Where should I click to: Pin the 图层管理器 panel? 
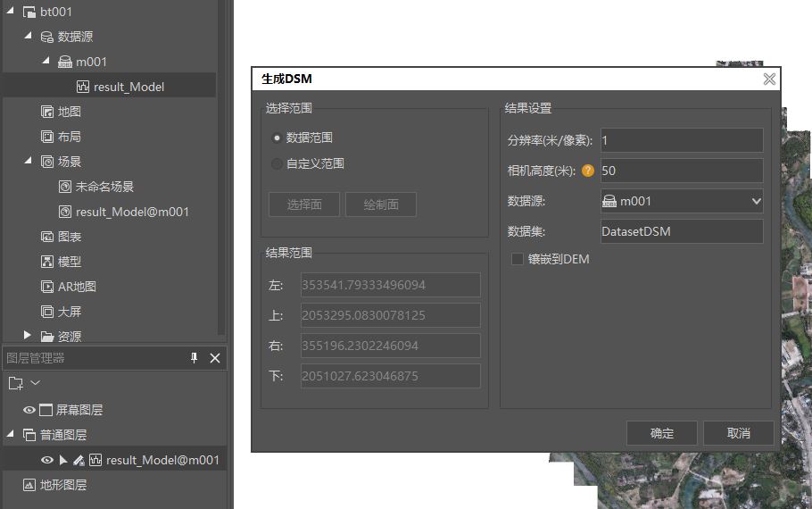195,358
